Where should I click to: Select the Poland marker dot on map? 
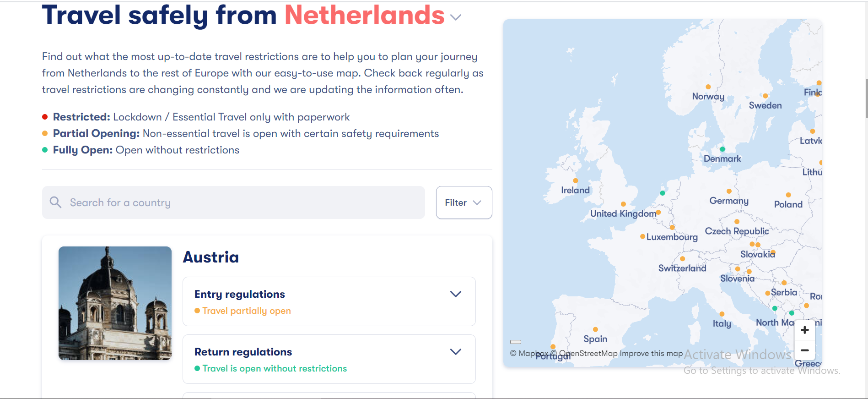click(788, 195)
